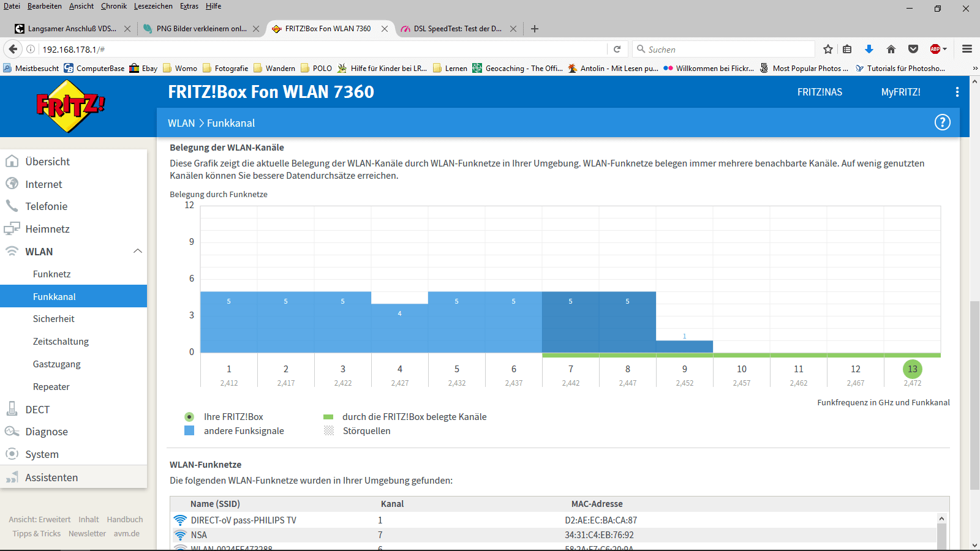Open the Adblock Plus dropdown arrow

[945, 49]
